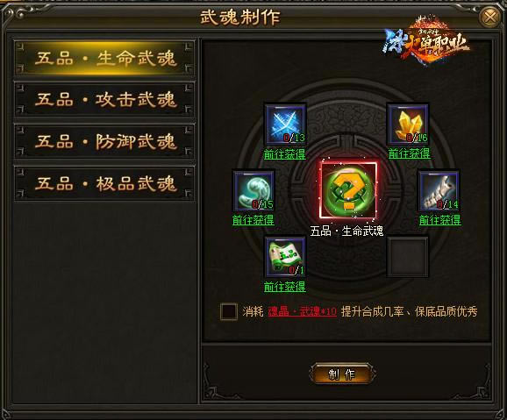This screenshot has width=507, height=420.
Task: Enable the 消耗 魂晶·武魂*10 checkbox
Action: [229, 311]
